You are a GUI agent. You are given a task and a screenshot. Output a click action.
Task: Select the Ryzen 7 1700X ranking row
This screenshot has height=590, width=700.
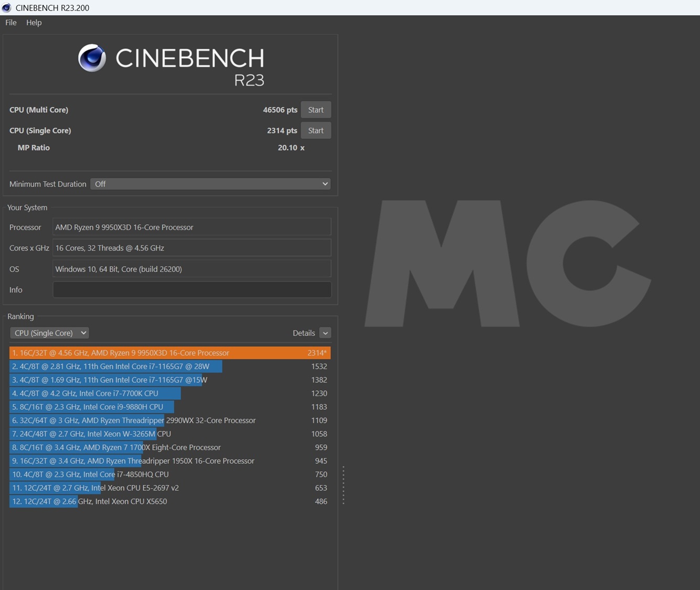click(x=170, y=448)
